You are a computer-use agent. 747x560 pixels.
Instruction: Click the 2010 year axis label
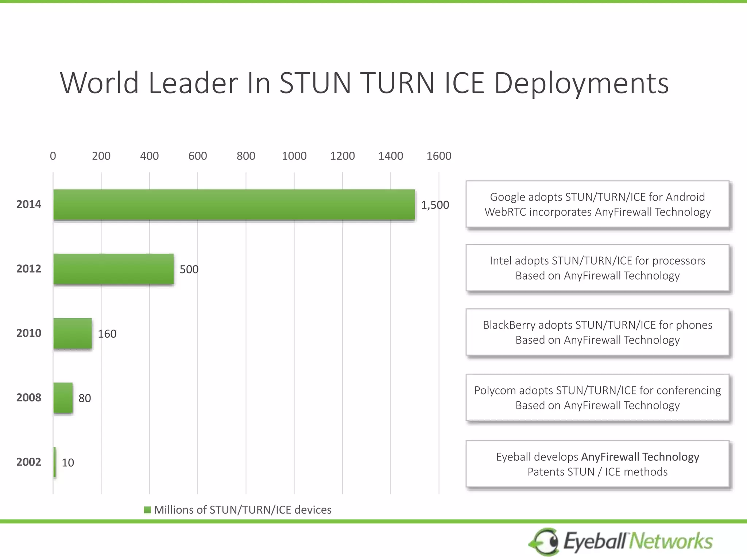coord(29,333)
